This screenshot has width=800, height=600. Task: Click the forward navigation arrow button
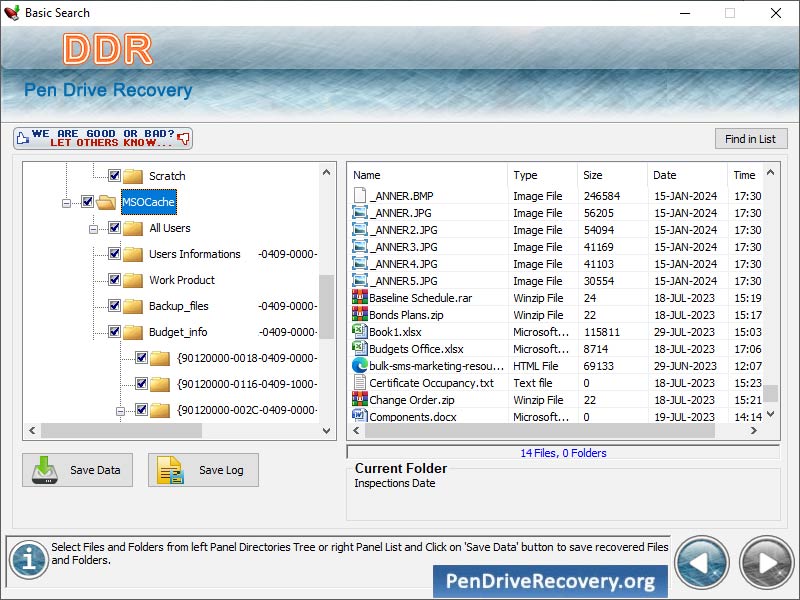click(x=765, y=563)
